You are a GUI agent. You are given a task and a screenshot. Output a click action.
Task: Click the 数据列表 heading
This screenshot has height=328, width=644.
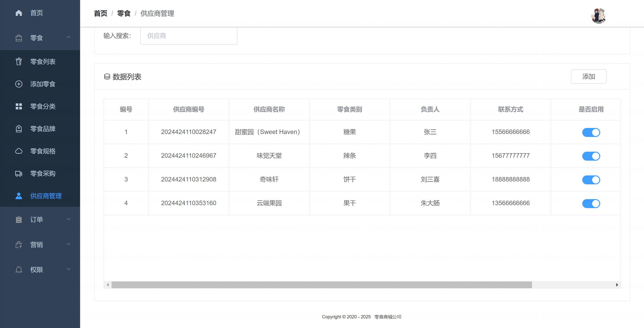127,77
